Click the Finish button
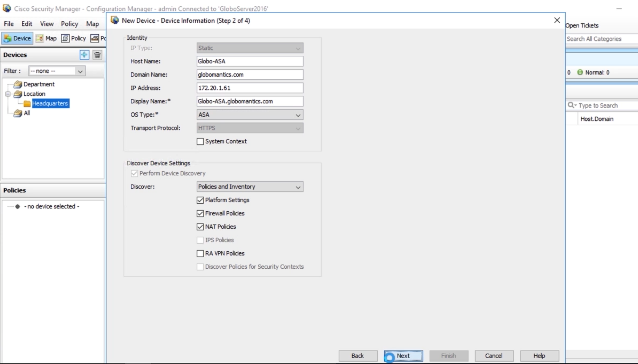The height and width of the screenshot is (364, 638). pyautogui.click(x=449, y=356)
